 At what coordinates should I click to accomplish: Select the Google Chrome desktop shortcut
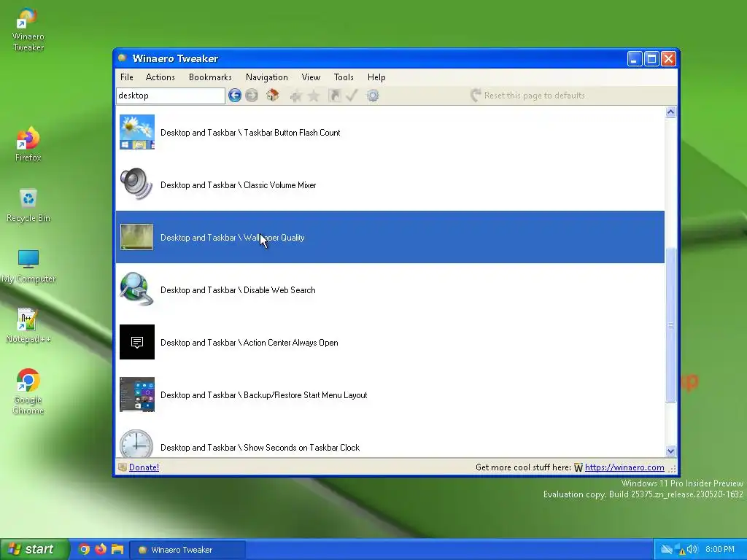point(28,392)
